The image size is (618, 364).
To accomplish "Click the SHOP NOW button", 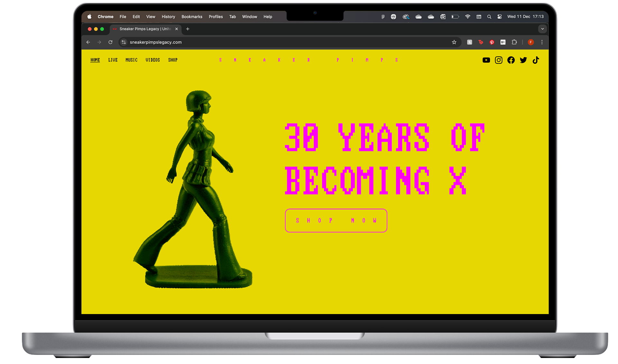I will click(336, 221).
